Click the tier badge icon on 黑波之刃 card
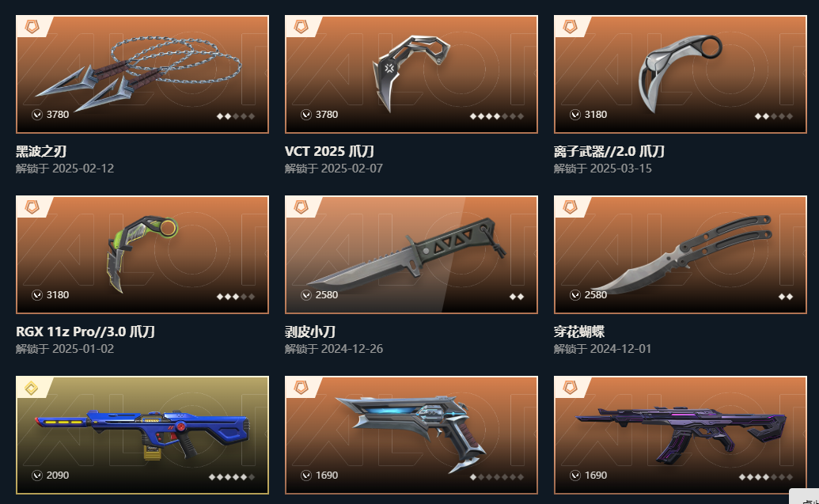 (32, 27)
